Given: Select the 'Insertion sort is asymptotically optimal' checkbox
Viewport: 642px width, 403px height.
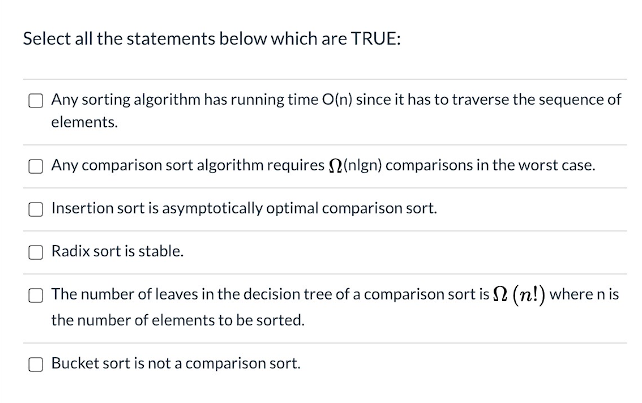Looking at the screenshot, I should 36,209.
